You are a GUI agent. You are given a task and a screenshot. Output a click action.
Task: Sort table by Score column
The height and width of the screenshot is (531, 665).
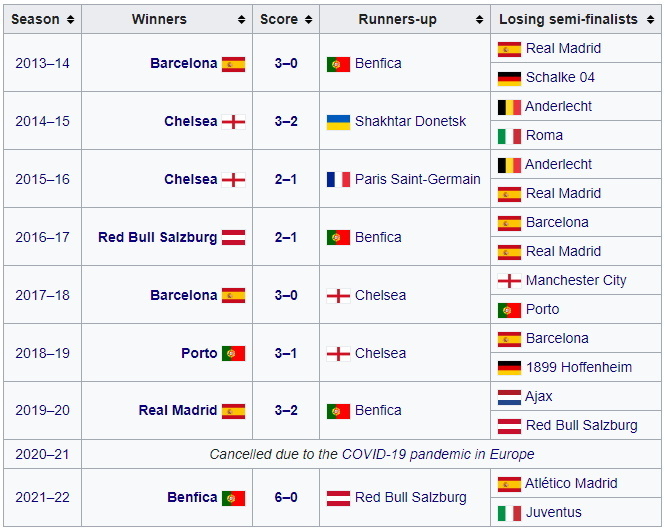(309, 20)
